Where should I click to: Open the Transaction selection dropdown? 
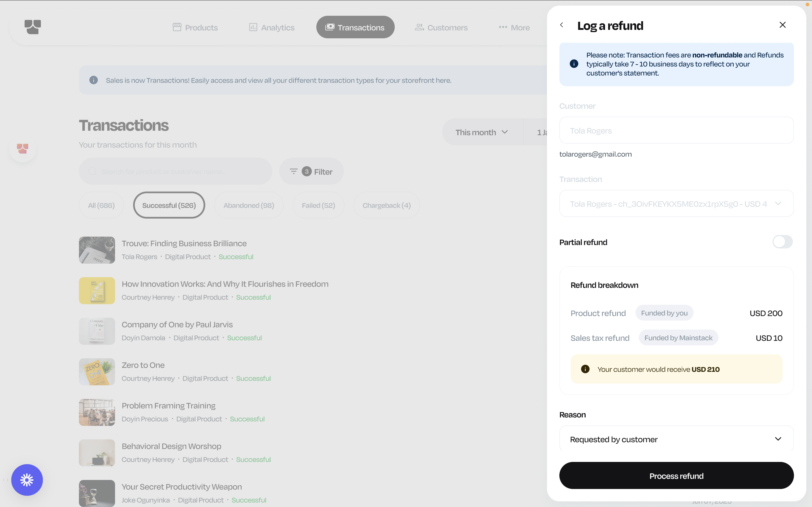tap(676, 204)
